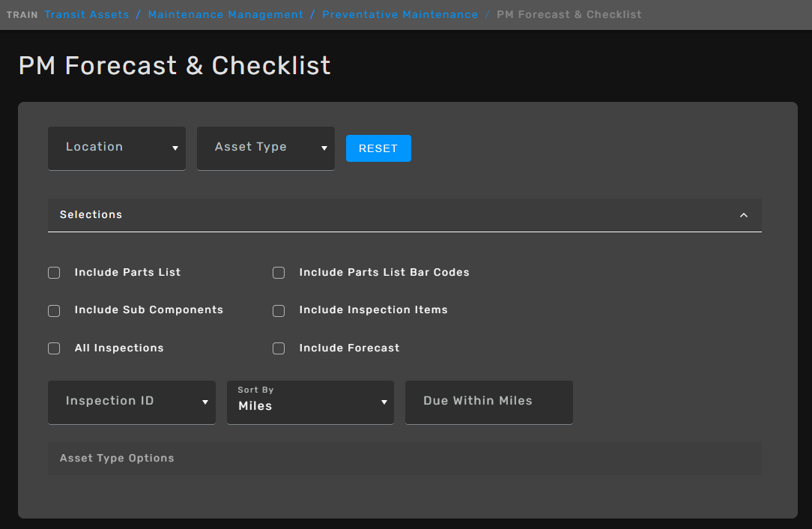Expand the Inspection ID dropdown
The width and height of the screenshot is (812, 529).
point(132,402)
